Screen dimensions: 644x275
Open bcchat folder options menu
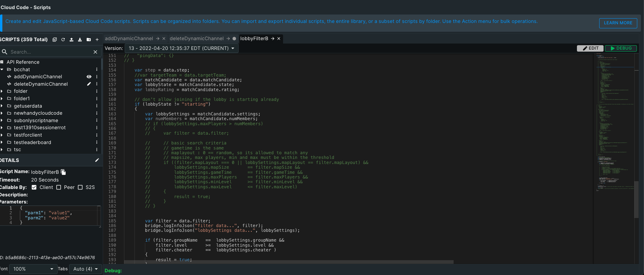pos(97,70)
